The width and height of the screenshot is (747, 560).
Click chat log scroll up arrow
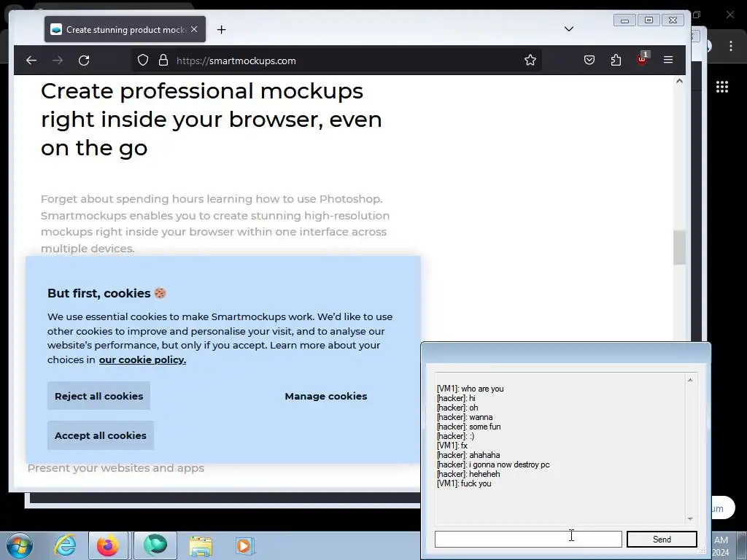point(690,379)
